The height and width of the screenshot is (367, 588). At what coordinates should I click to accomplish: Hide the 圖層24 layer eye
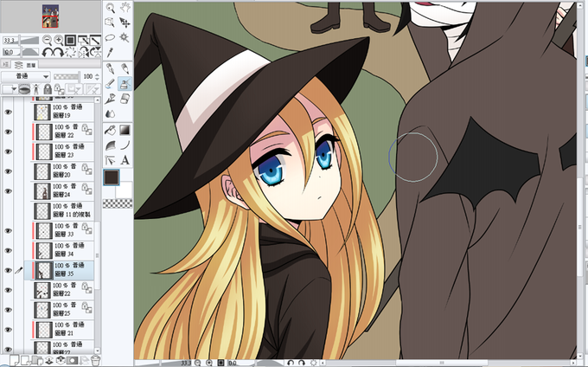[x=9, y=191]
